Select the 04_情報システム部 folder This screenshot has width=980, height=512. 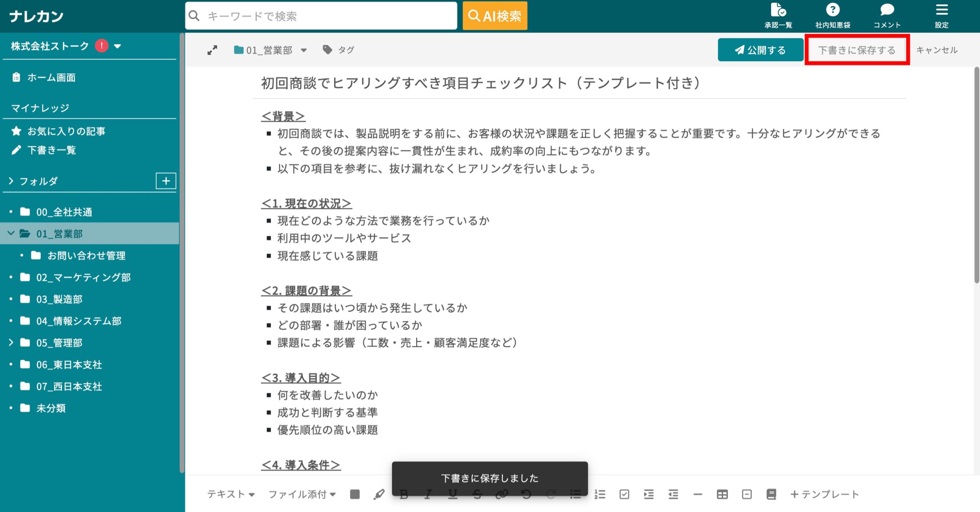(x=78, y=321)
